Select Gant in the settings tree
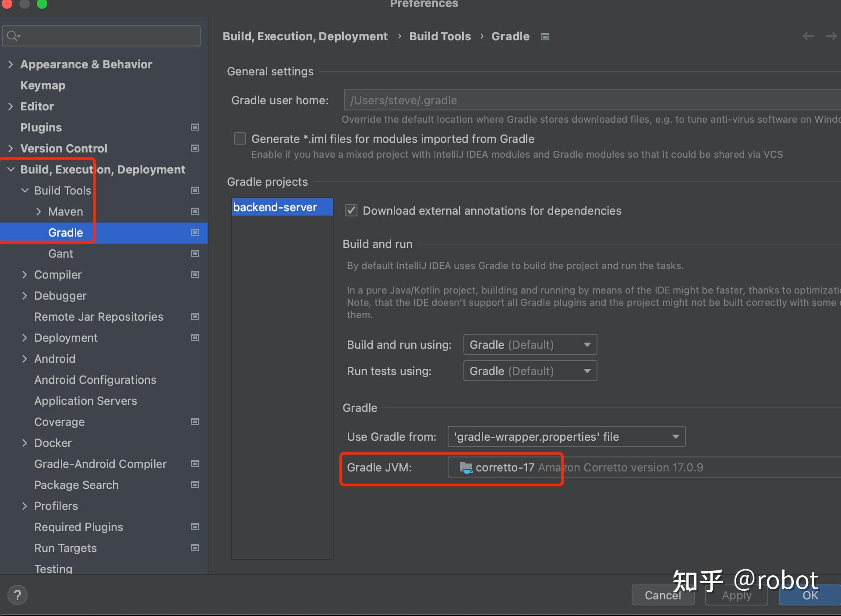This screenshot has height=616, width=841. 60,254
